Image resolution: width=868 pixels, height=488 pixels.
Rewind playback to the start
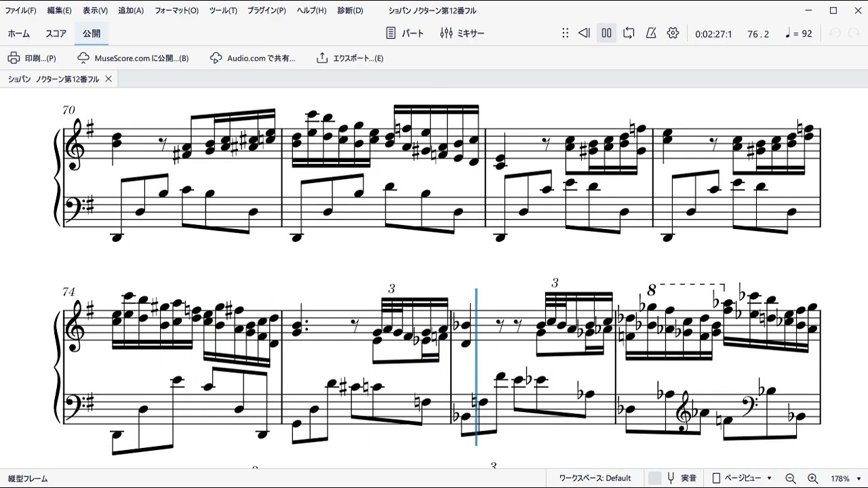pyautogui.click(x=584, y=33)
